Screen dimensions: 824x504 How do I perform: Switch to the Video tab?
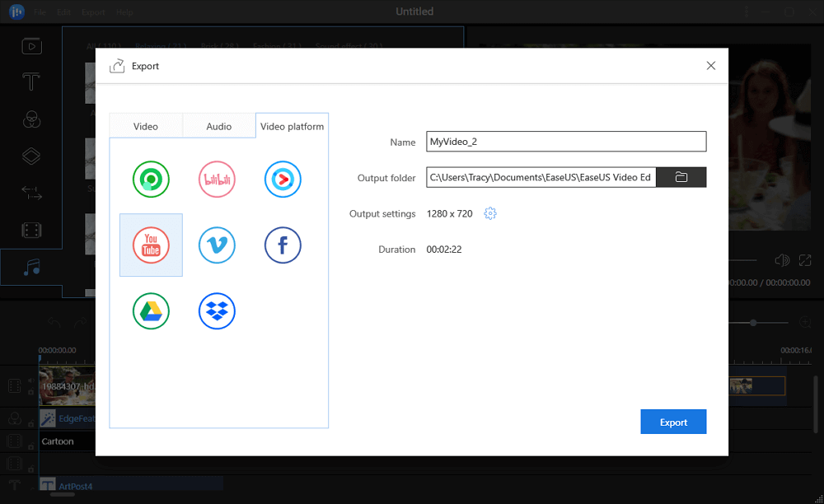pos(146,126)
